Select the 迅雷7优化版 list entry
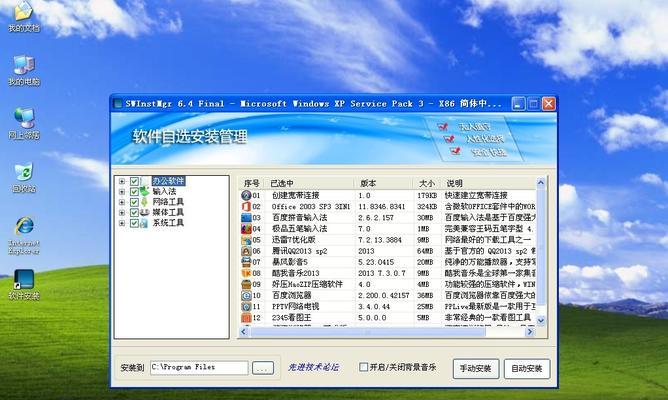Screen dimensions: 668x400 [294, 240]
